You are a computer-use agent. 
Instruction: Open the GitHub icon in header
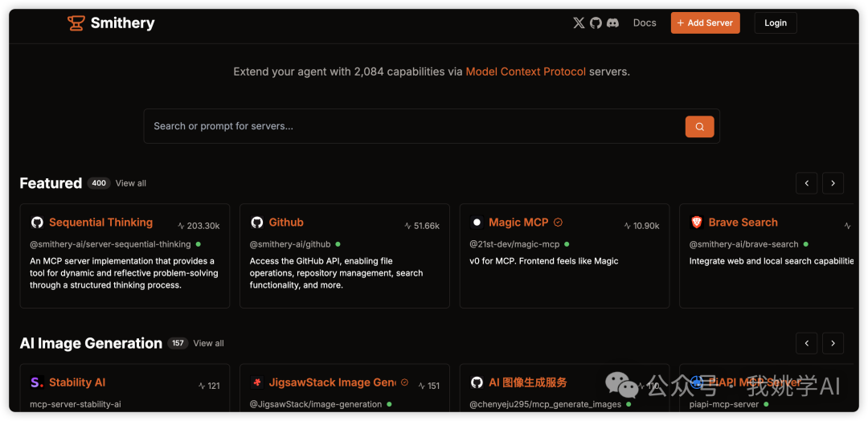[x=596, y=22]
